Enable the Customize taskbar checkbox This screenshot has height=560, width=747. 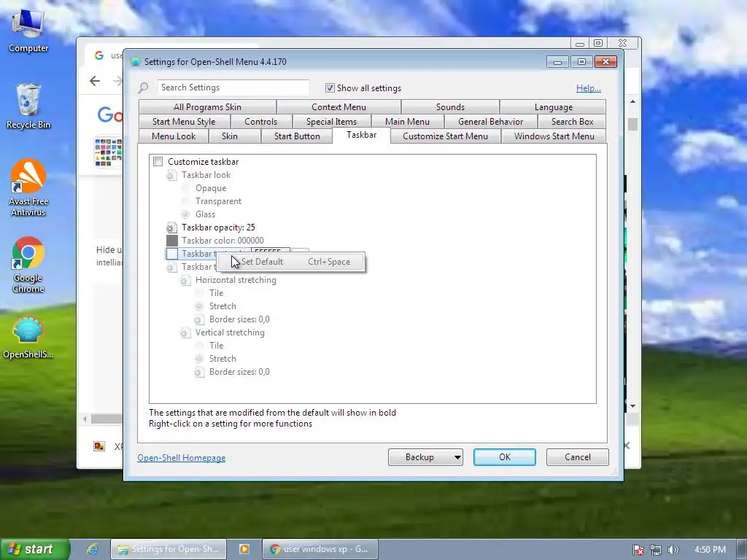click(x=158, y=162)
